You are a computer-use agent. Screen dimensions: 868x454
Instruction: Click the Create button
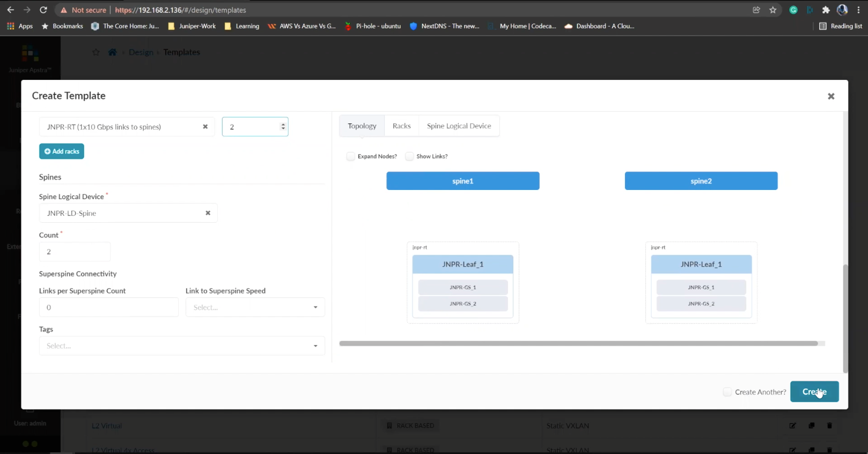coord(814,392)
